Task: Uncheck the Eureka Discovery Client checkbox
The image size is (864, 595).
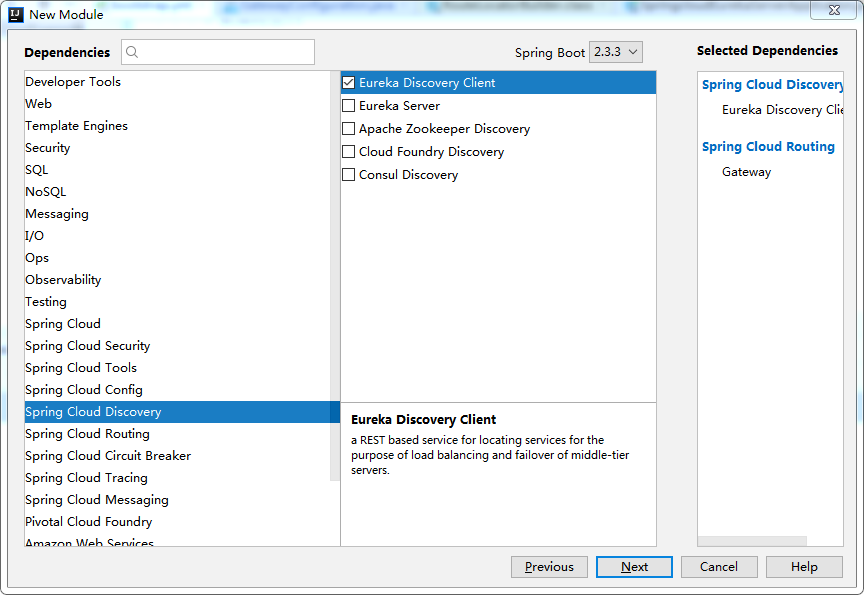Action: click(x=348, y=83)
